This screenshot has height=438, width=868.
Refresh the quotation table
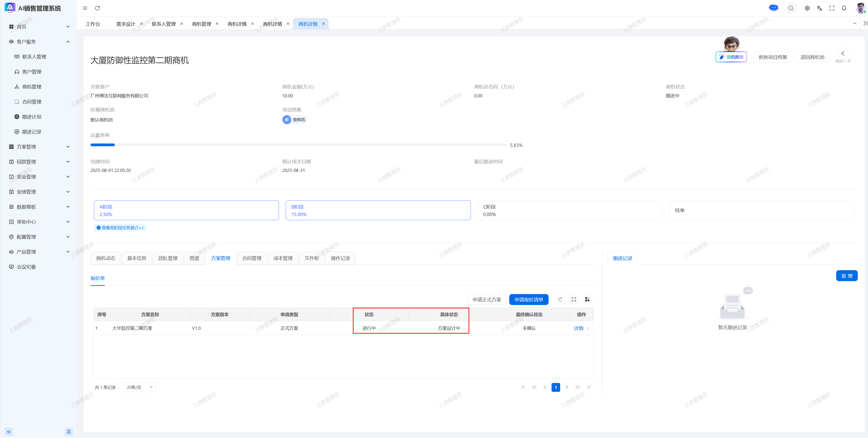tap(560, 300)
